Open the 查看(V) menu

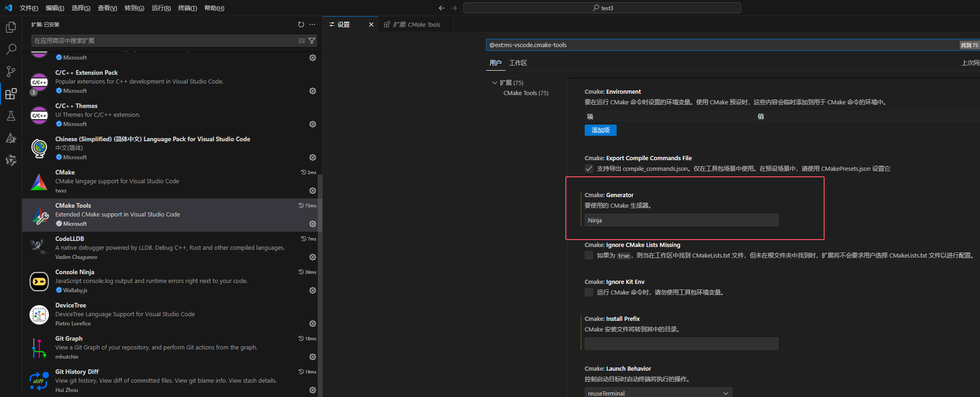[107, 8]
